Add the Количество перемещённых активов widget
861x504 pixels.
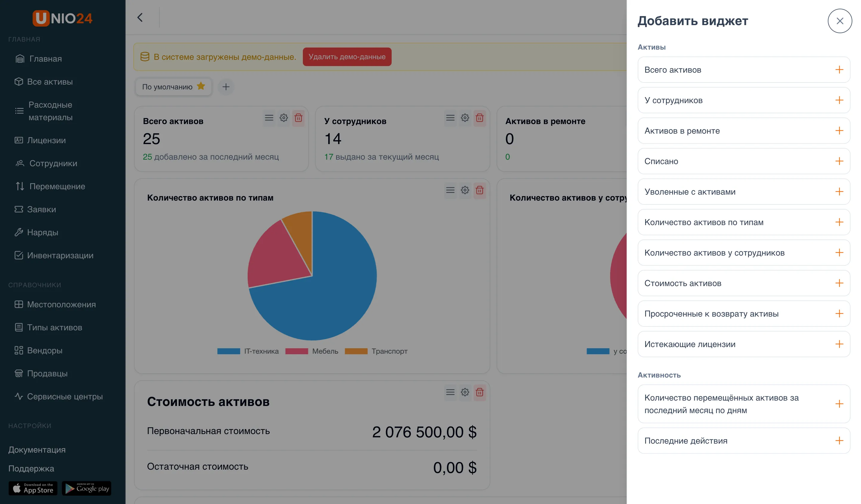839,404
